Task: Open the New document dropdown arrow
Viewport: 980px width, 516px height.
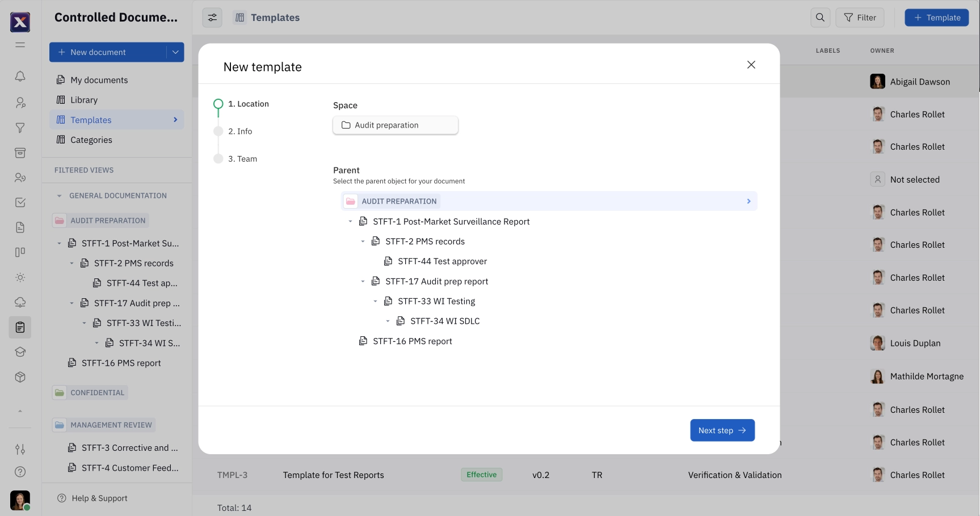Action: click(175, 52)
